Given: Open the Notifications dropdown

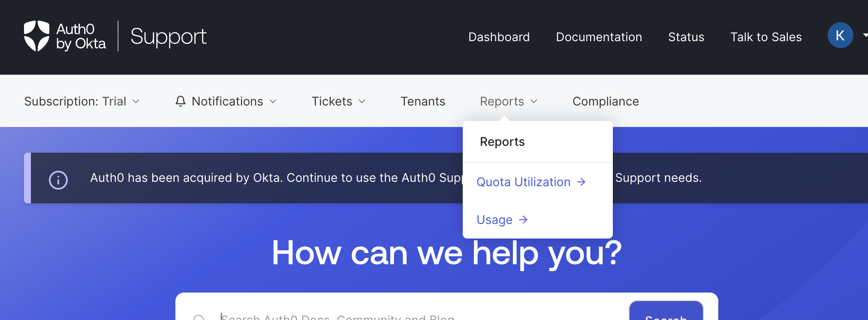Looking at the screenshot, I should (x=226, y=101).
